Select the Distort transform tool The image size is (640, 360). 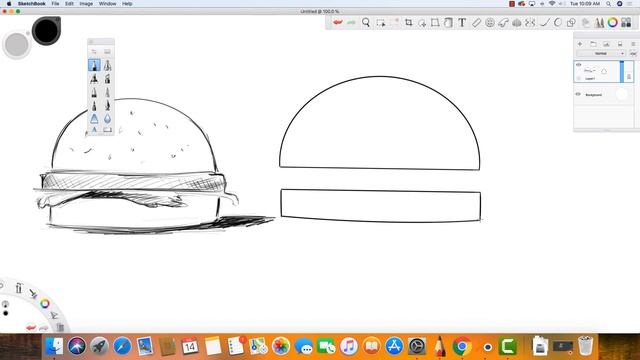pos(435,22)
